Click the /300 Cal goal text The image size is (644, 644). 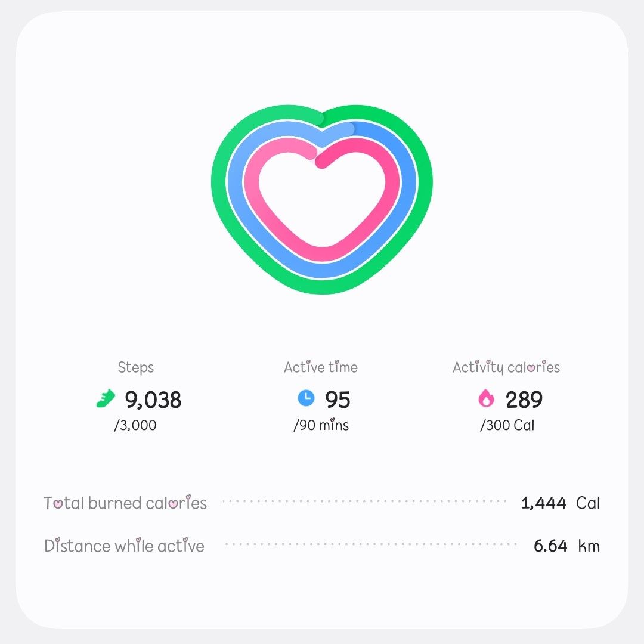(x=507, y=426)
